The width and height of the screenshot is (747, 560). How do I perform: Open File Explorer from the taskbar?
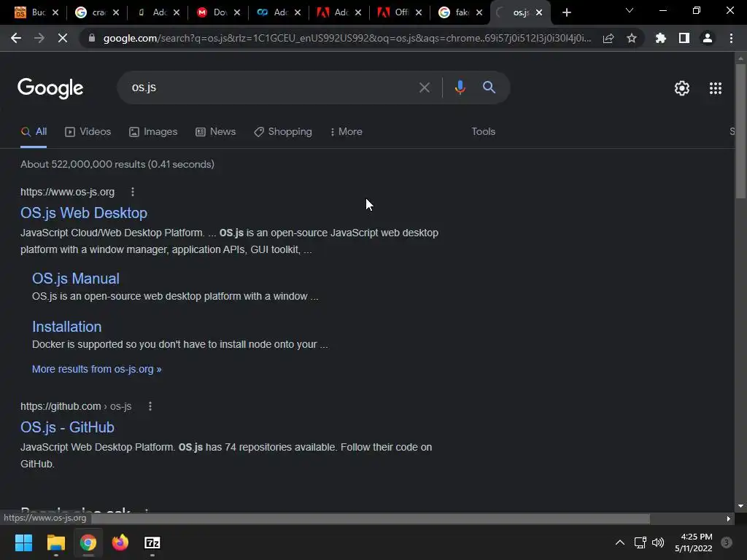(55, 542)
